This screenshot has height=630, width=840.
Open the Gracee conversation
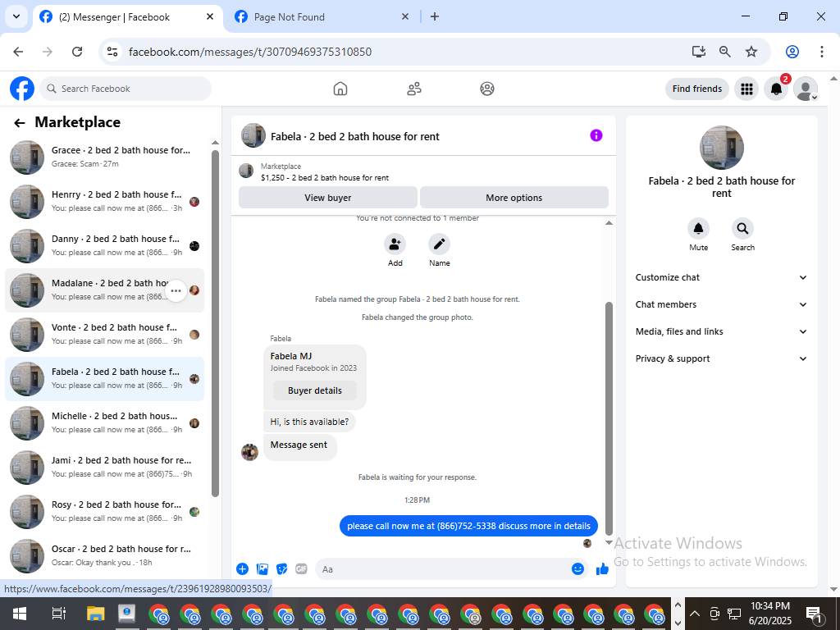pos(104,157)
